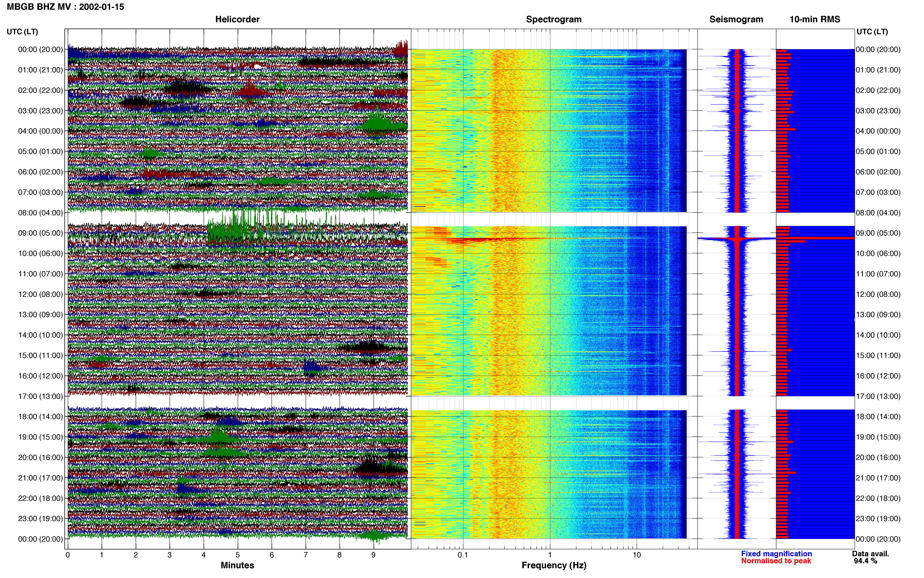Click '08:00 (04:00)' on the Helicorder time axis
This screenshot has width=924, height=578.
coord(41,212)
